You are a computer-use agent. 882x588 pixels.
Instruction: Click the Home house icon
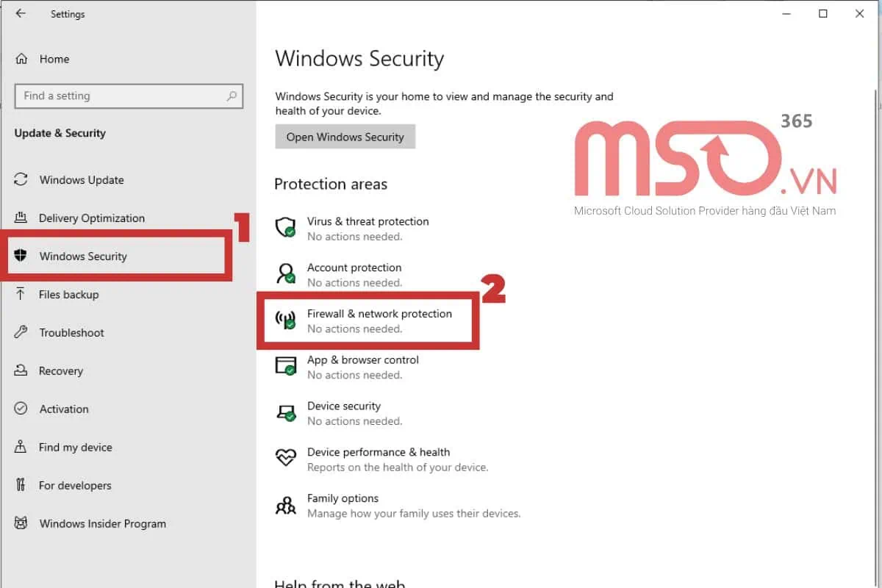(22, 59)
